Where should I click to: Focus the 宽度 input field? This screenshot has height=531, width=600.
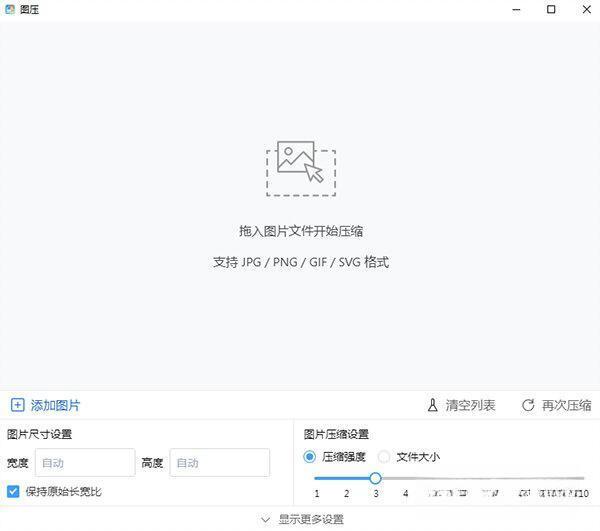pos(85,462)
